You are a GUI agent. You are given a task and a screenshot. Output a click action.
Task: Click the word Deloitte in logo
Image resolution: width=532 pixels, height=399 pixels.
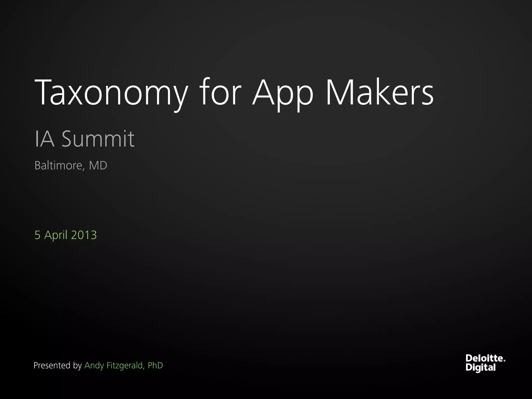coord(484,358)
